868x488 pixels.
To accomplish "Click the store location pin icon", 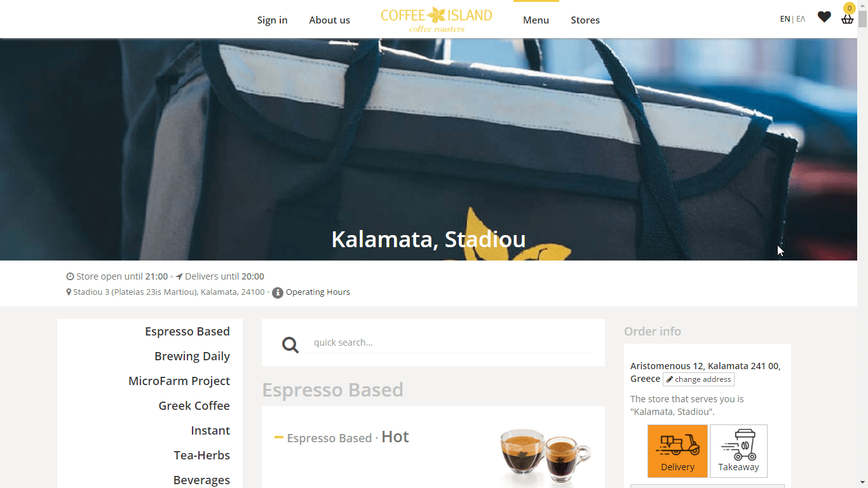I will pyautogui.click(x=69, y=292).
